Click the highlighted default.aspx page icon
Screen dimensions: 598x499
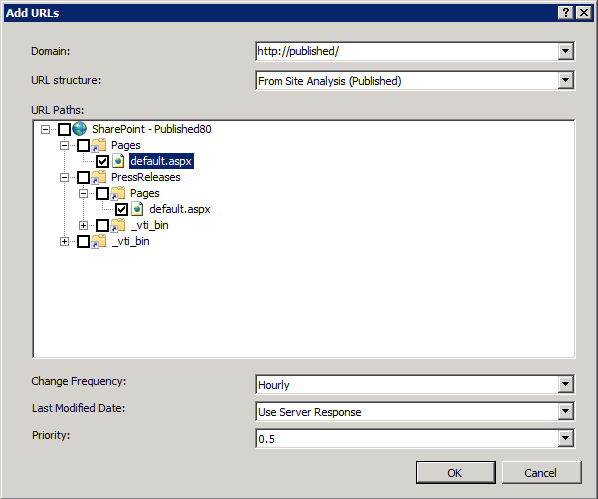click(118, 161)
